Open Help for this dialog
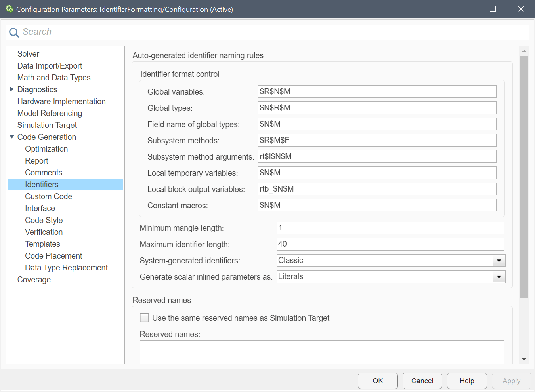535x392 pixels. (x=466, y=381)
